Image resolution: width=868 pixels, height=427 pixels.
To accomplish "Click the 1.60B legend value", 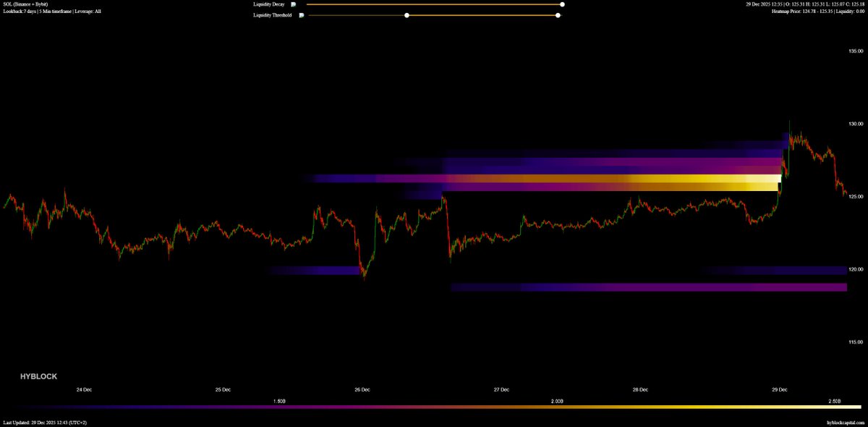I will tap(279, 400).
